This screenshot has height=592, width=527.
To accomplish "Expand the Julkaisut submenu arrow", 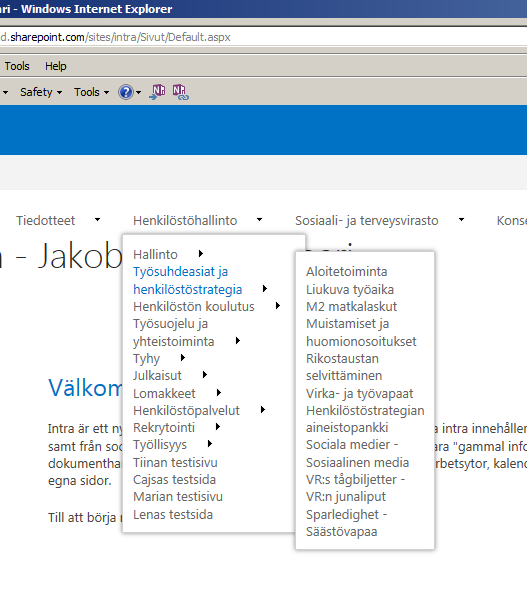I will tap(205, 375).
